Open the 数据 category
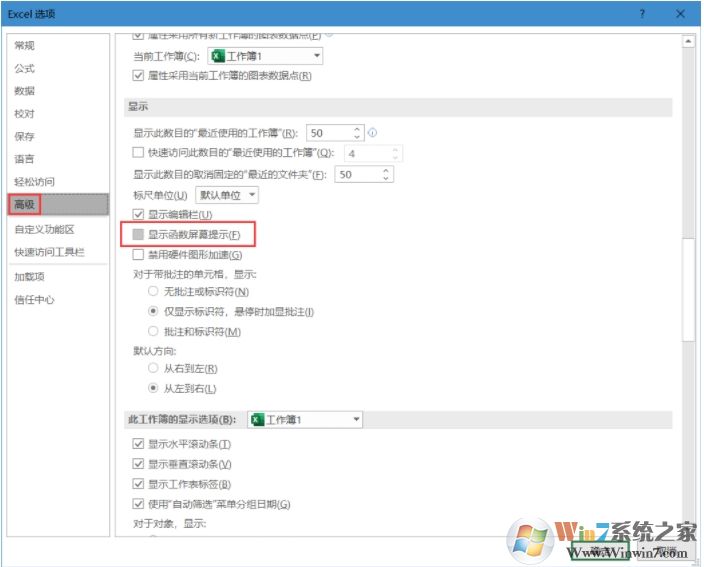Viewport: 704px width, 567px height. [x=24, y=91]
